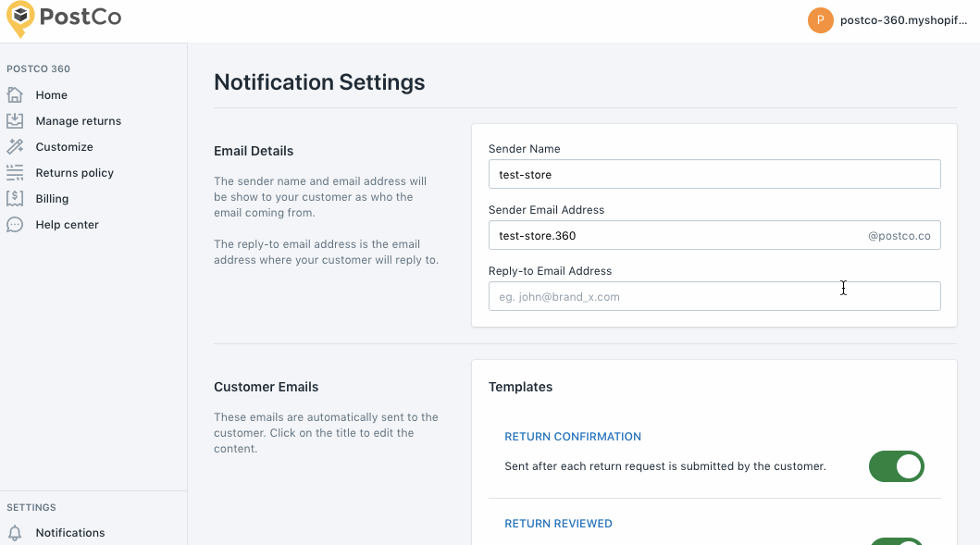Viewport: 980px width, 545px height.
Task: Edit the RETURN REVIEWED email template
Action: (x=558, y=524)
